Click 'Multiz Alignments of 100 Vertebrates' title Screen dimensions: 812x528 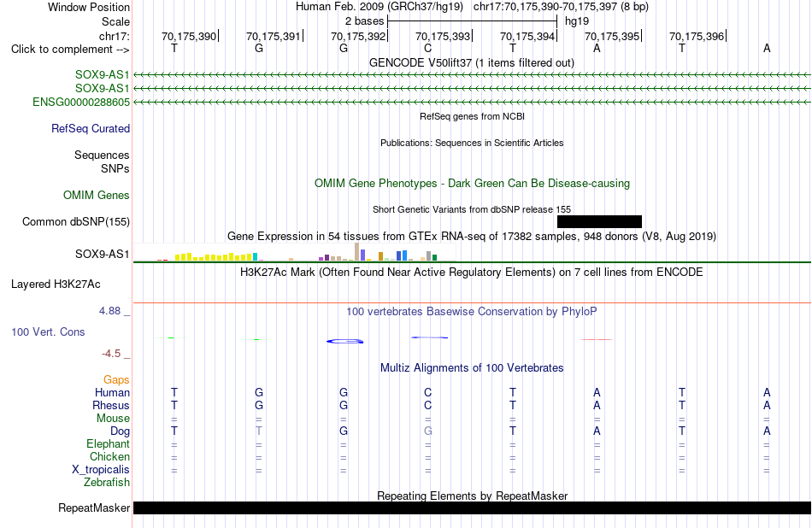coord(472,368)
